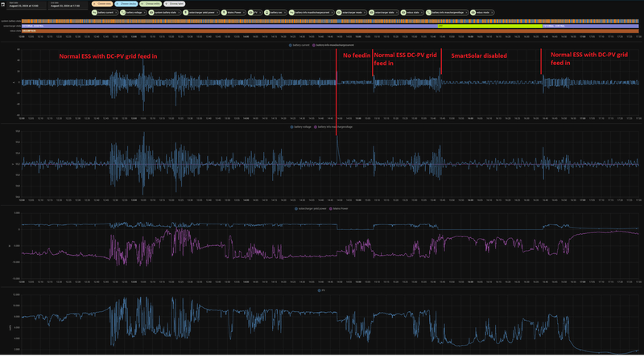Screen dimensions: 644x357
Task: Click the PV chip icon
Action: 250,12
